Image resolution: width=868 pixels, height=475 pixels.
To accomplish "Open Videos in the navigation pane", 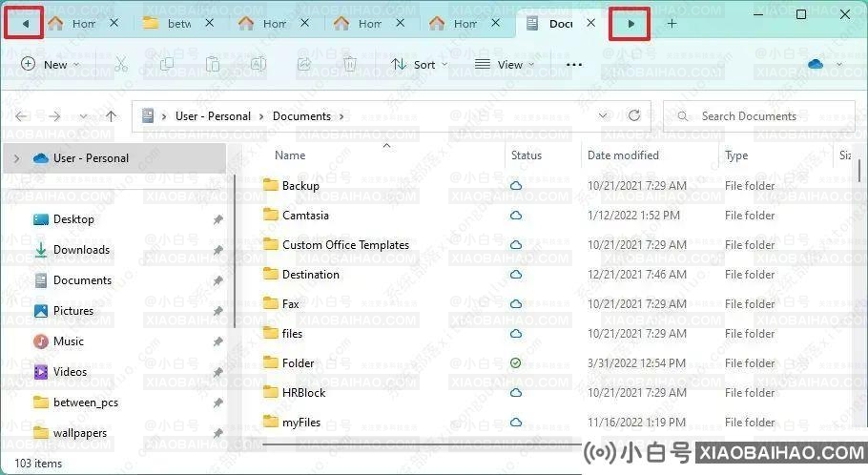I will coord(70,372).
